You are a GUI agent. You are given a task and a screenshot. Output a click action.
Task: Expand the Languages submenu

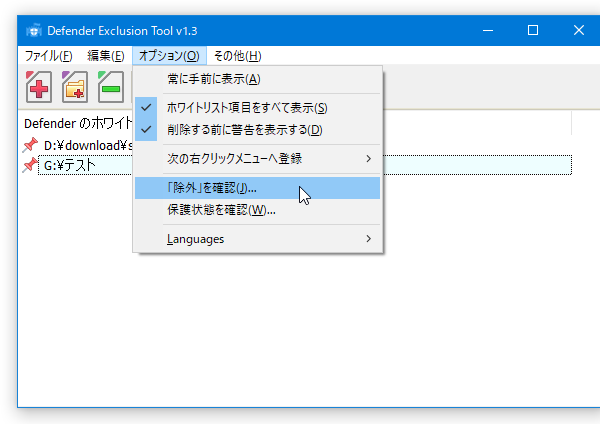[x=258, y=239]
